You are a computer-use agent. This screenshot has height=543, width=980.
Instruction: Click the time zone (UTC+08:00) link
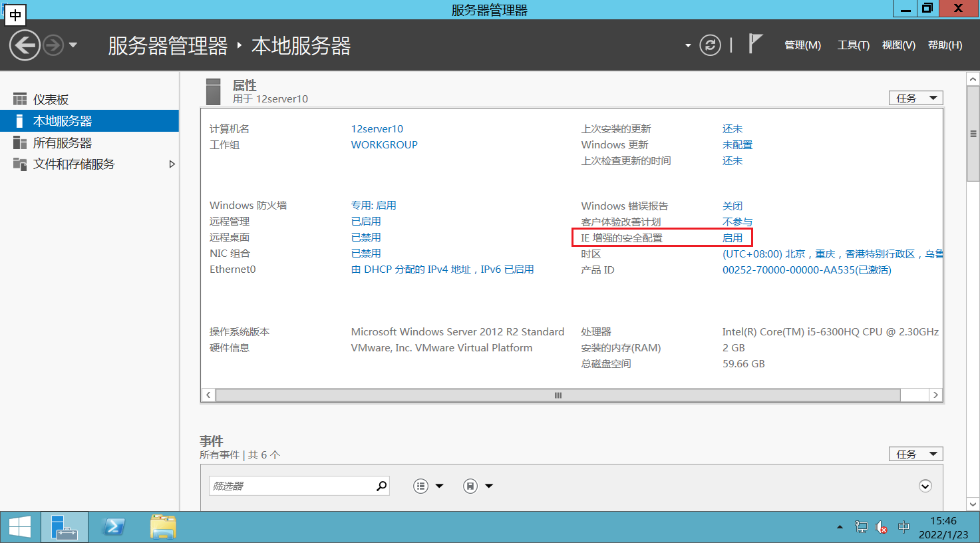(832, 254)
